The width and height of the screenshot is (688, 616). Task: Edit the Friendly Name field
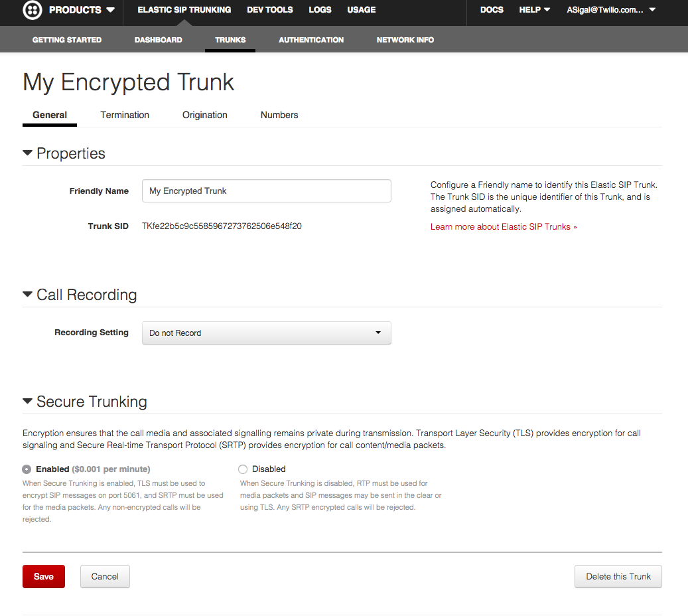click(266, 191)
